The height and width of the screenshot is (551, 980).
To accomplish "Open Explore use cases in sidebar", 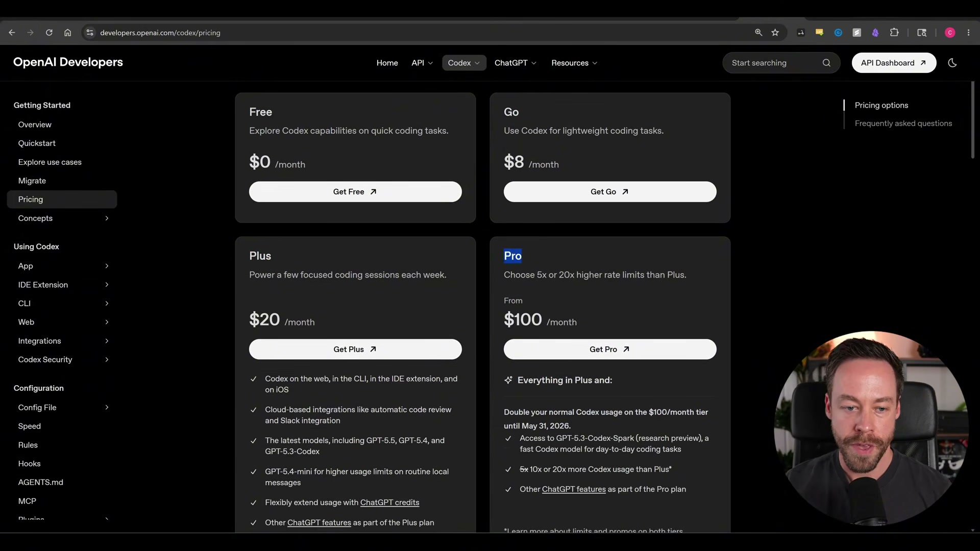I will (x=50, y=162).
